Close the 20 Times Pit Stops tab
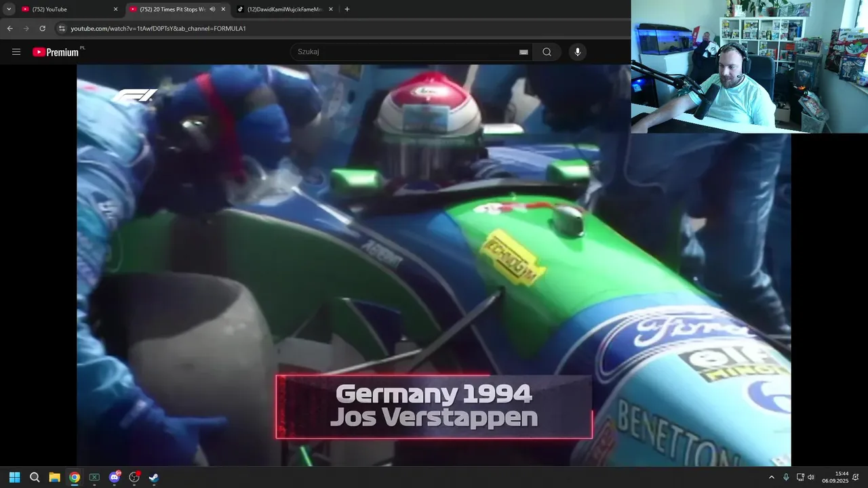This screenshot has height=488, width=868. [223, 9]
